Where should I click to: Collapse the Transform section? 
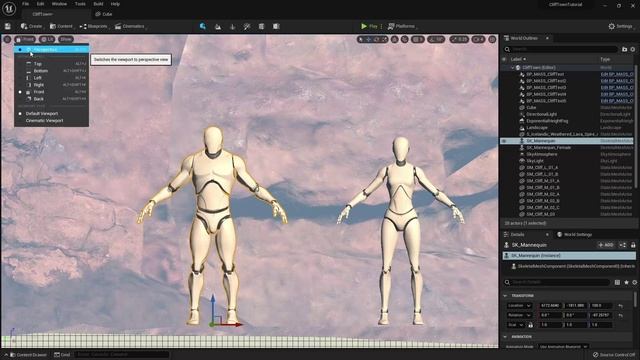[x=505, y=296]
